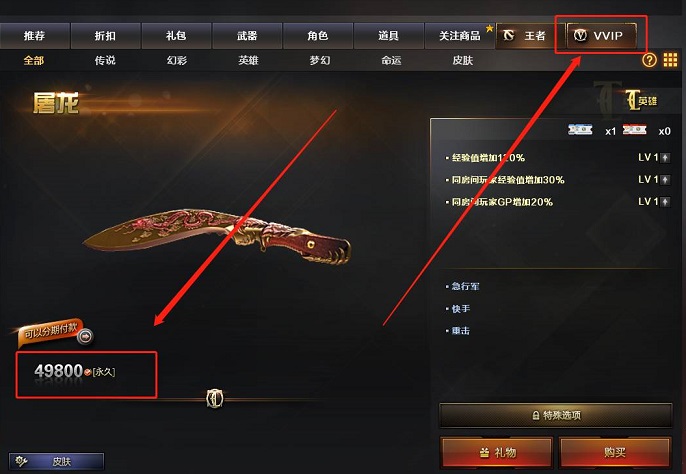Click the 英雄 grade emblem icon
The width and height of the screenshot is (686, 474).
[x=640, y=100]
